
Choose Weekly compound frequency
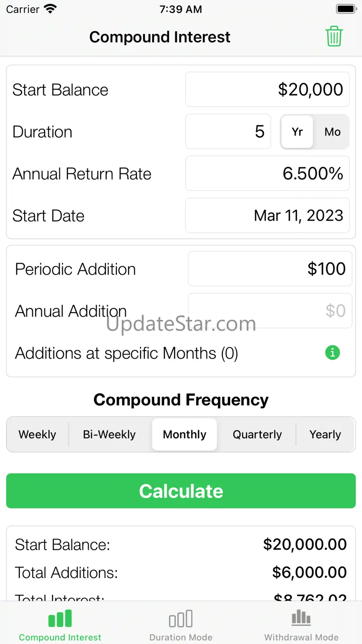pos(37,435)
